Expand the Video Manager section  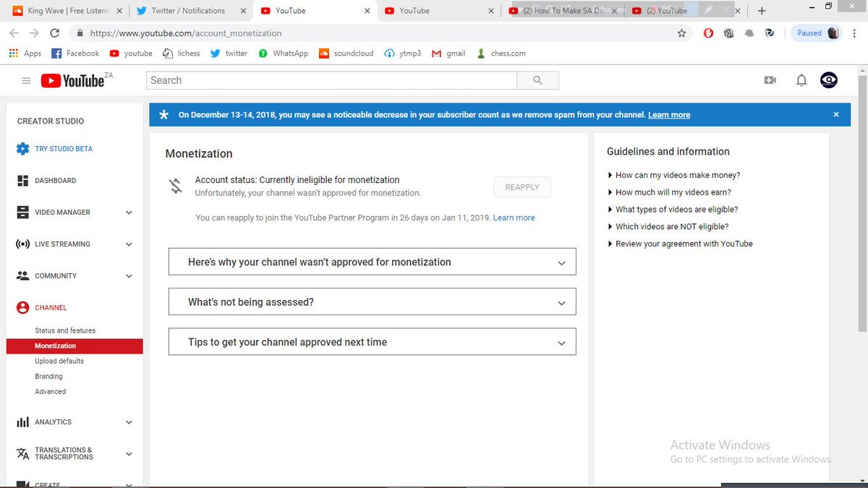point(129,213)
